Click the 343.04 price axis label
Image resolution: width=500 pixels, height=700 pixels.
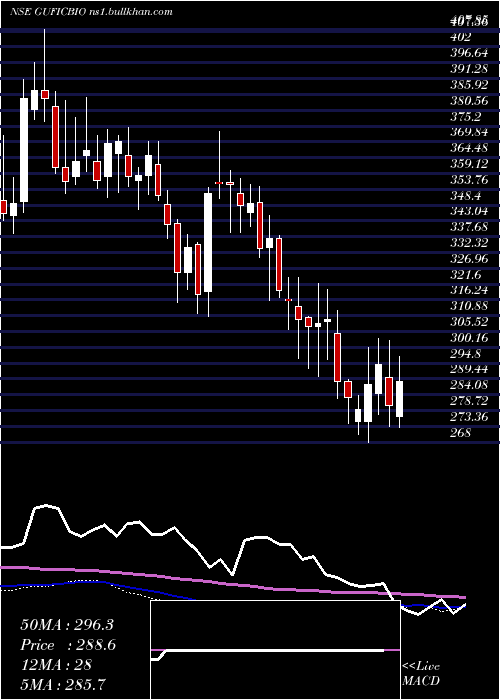(469, 212)
